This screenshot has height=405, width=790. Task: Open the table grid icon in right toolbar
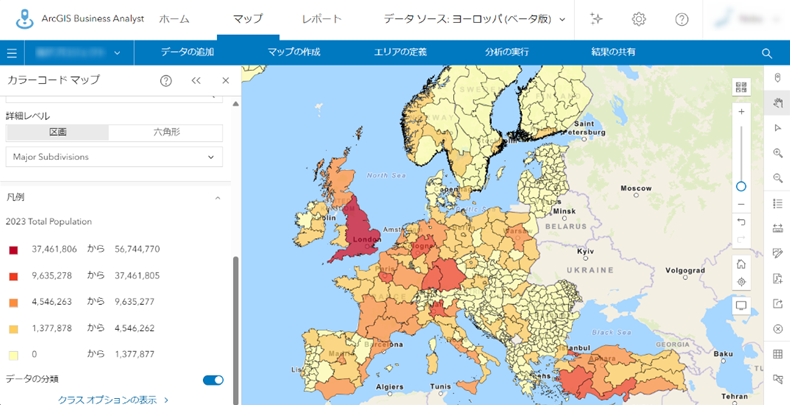[777, 354]
